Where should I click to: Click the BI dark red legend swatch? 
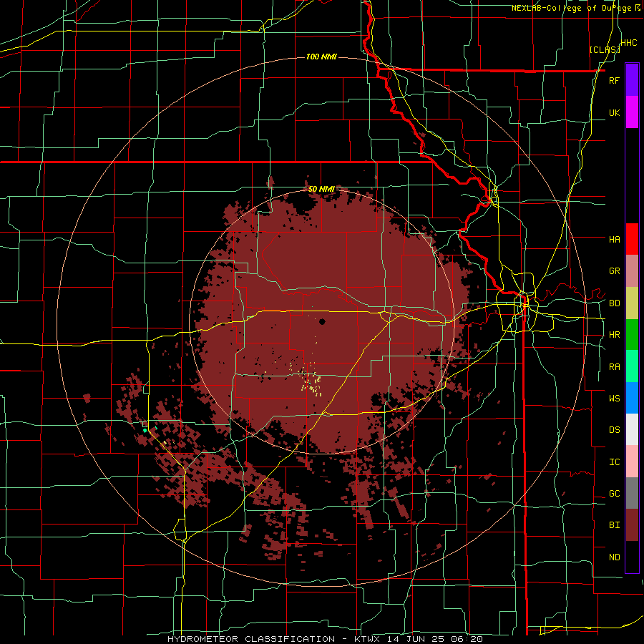[x=632, y=525]
